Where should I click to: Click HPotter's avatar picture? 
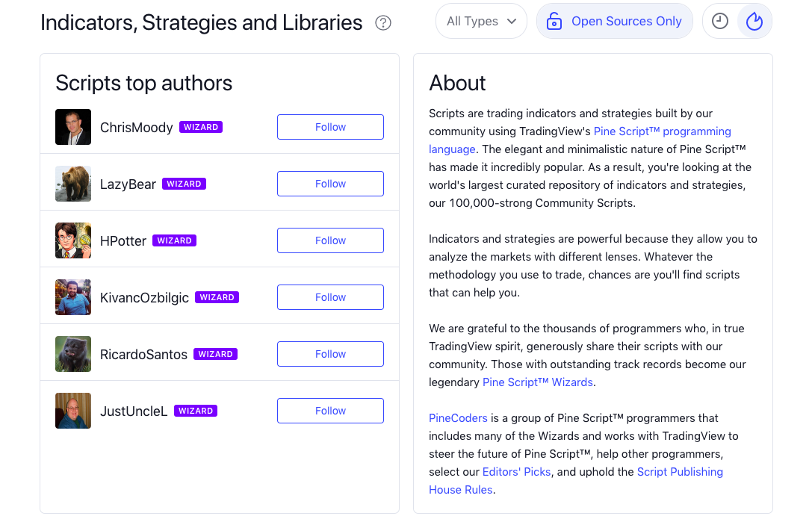(73, 240)
